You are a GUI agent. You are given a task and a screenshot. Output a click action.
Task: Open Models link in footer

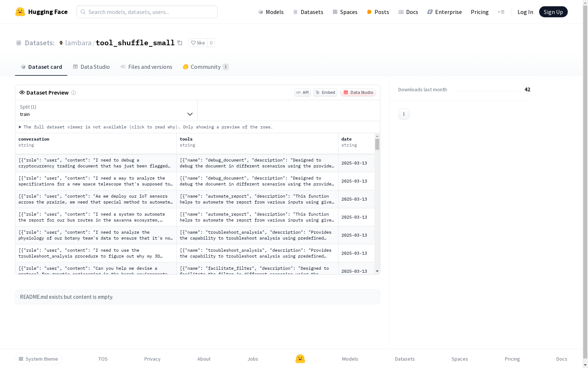tap(350, 359)
